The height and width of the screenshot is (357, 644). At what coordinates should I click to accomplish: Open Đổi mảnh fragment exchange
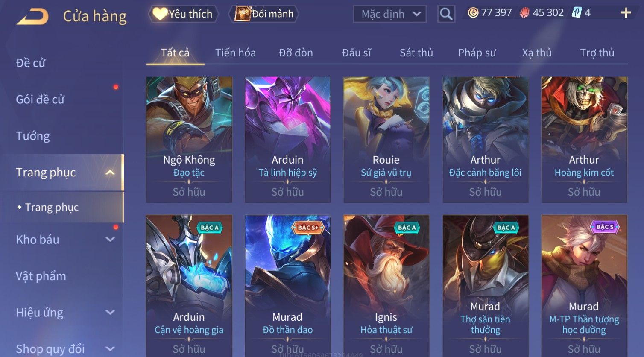[263, 14]
